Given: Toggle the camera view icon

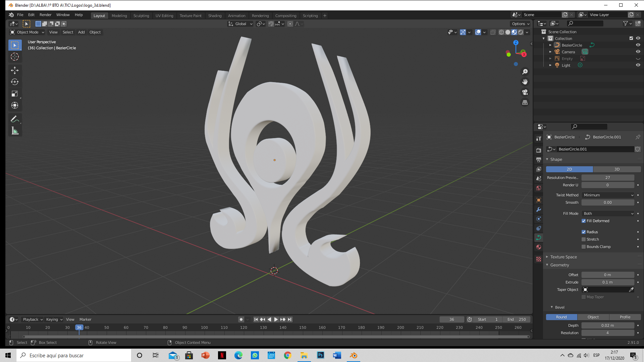Looking at the screenshot, I should (x=525, y=92).
